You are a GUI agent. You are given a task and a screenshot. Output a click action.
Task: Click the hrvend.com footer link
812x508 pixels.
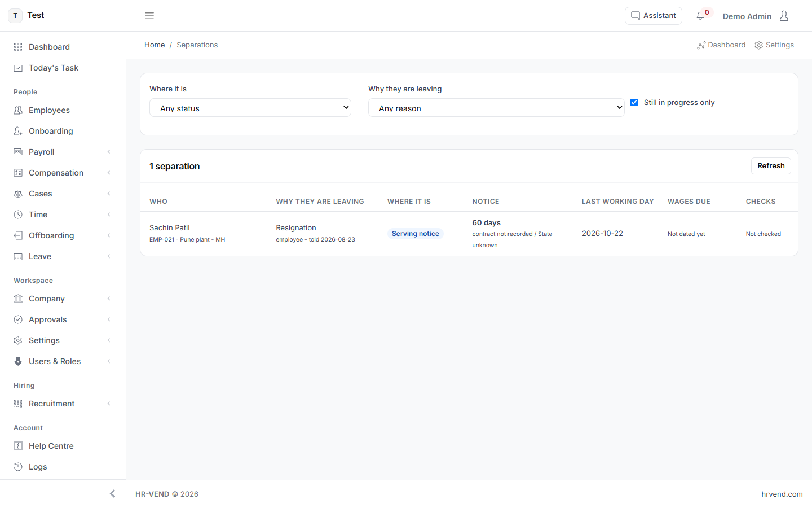782,494
